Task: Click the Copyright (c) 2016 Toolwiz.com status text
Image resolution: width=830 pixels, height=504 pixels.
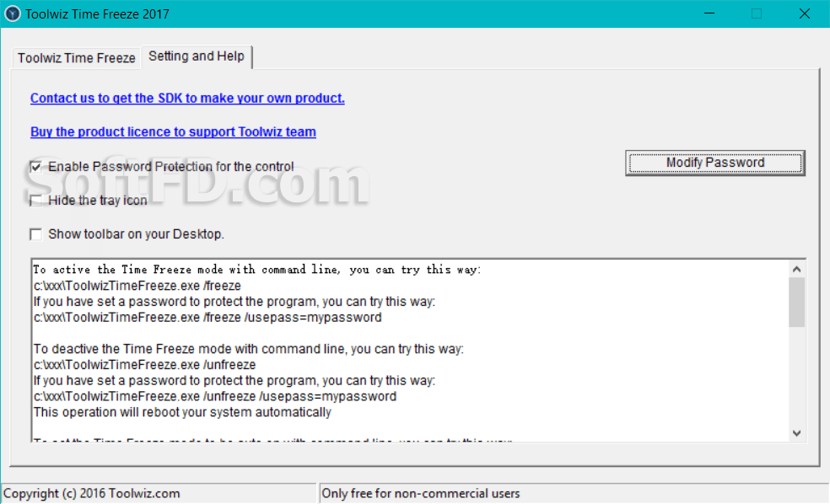Action: (92, 493)
